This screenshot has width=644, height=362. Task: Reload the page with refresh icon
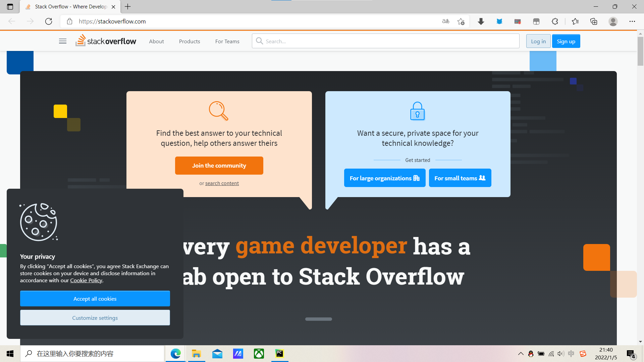[49, 21]
